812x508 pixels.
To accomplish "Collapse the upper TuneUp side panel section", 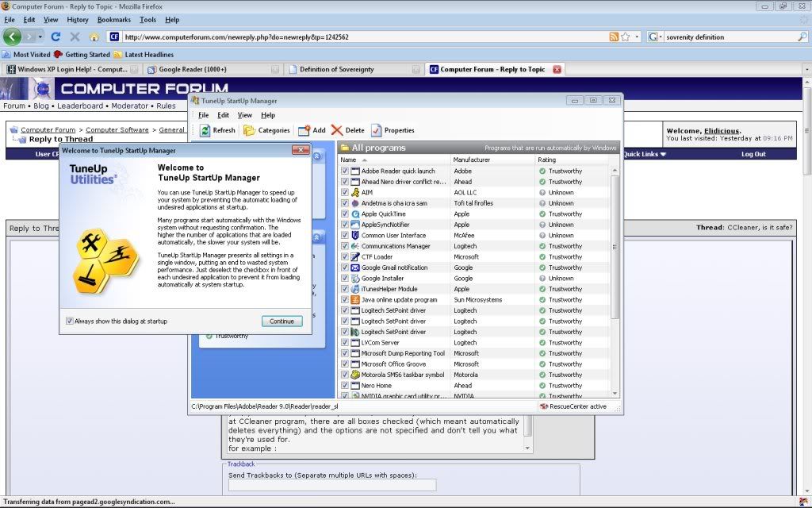I will [x=317, y=156].
